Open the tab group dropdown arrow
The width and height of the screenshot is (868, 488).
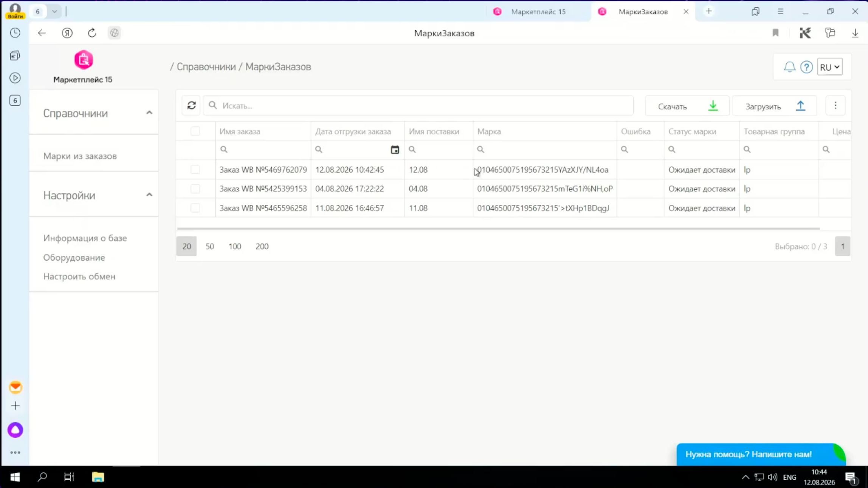click(x=54, y=11)
